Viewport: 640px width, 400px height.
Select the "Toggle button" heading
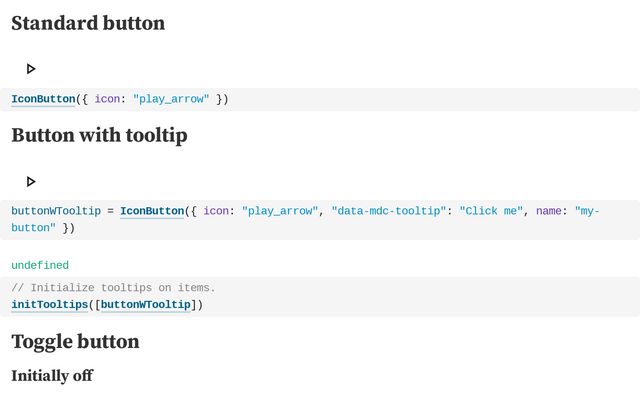76,342
